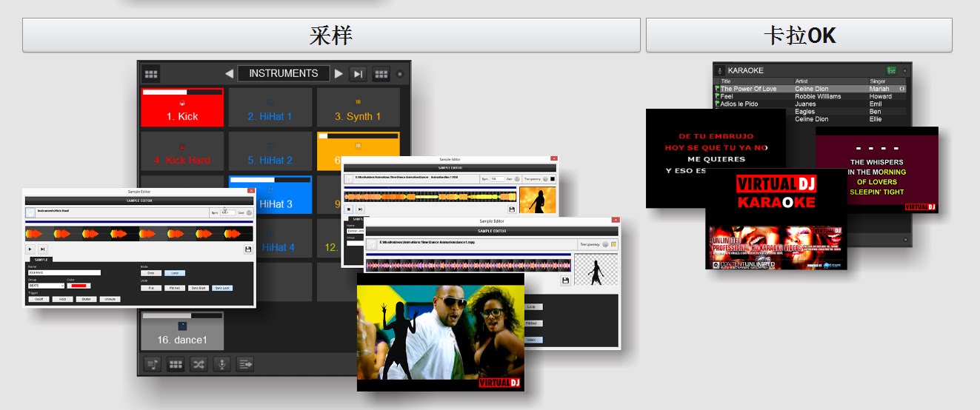Open the 采样 section header

click(331, 35)
